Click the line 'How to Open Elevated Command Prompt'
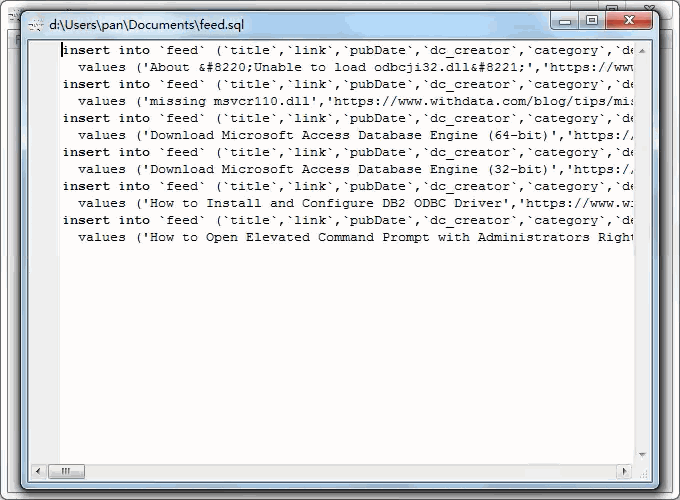This screenshot has width=680, height=500. point(356,238)
